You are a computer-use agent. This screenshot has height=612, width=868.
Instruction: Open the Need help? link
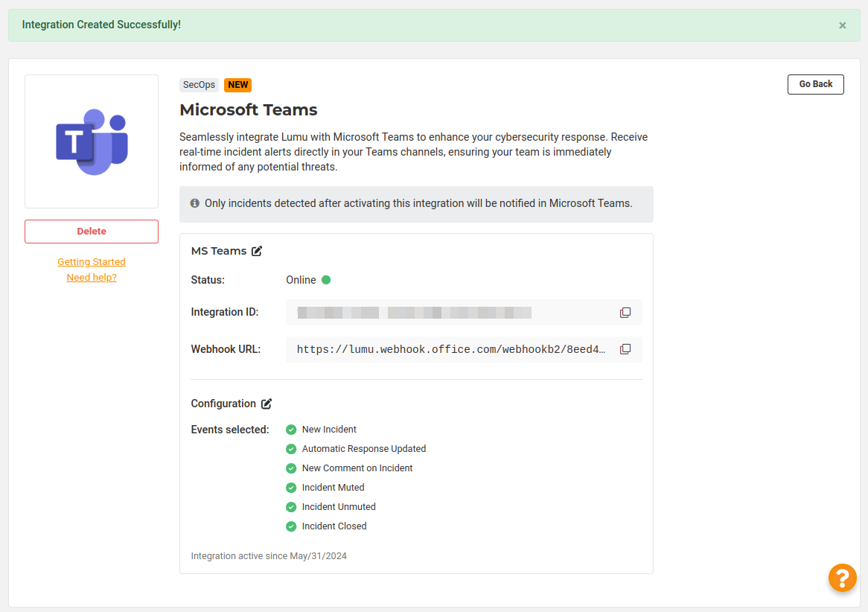(x=92, y=278)
